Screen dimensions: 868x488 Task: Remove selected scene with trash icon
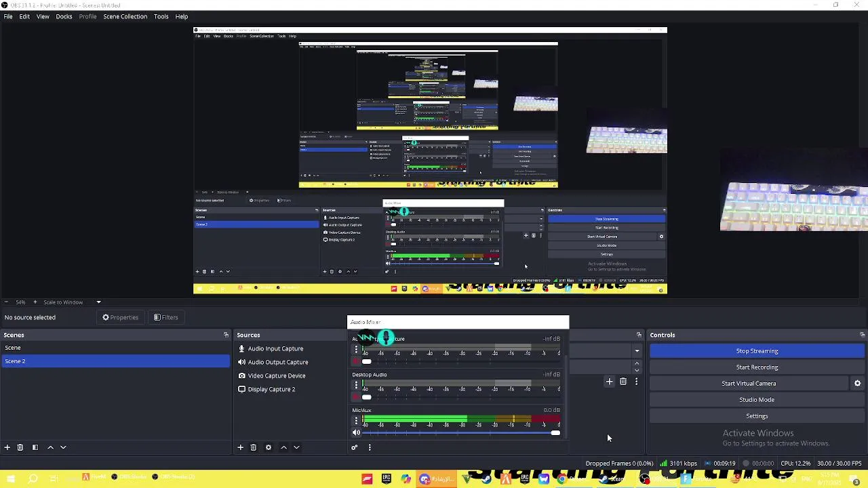coord(20,447)
